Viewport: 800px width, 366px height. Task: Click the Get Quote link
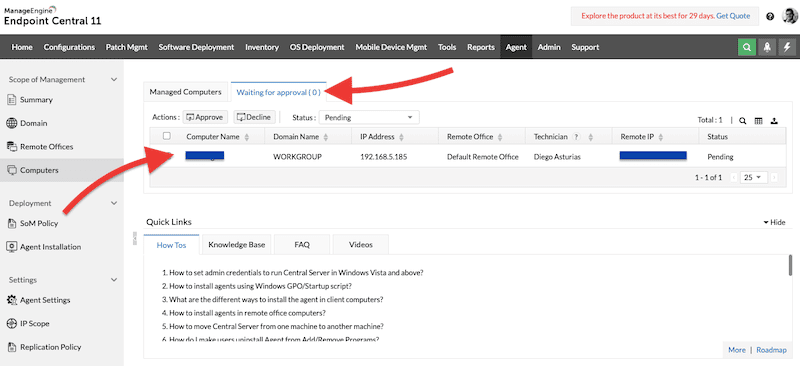tap(733, 16)
